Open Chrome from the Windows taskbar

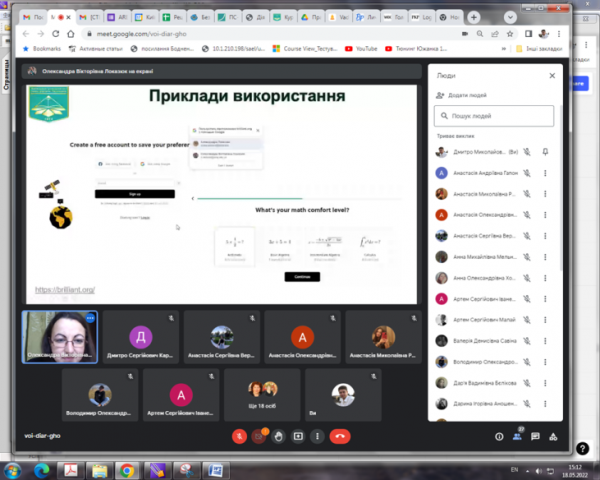[x=127, y=470]
